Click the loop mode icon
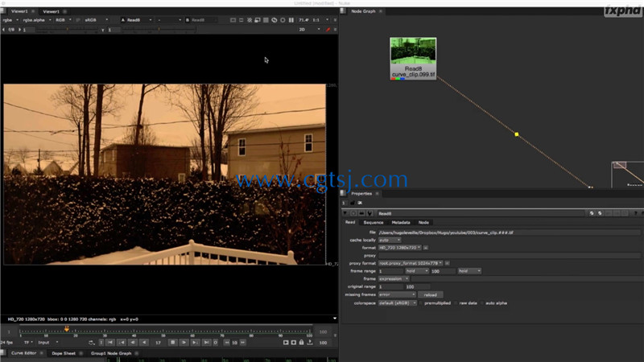 click(91, 343)
